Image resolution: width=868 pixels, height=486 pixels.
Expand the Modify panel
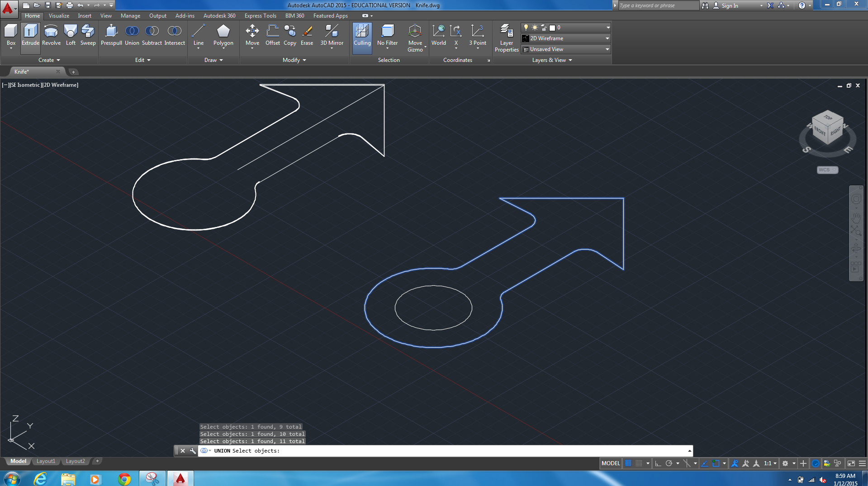click(x=294, y=60)
